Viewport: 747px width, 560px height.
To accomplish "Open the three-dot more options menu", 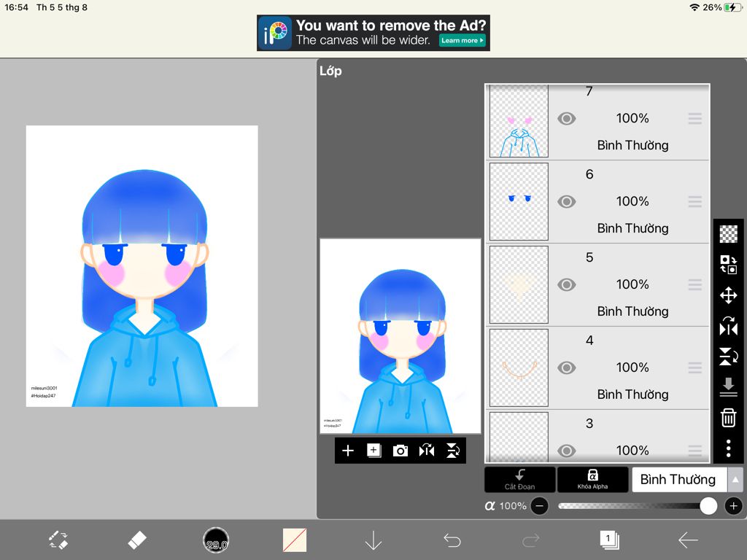I will pyautogui.click(x=729, y=448).
